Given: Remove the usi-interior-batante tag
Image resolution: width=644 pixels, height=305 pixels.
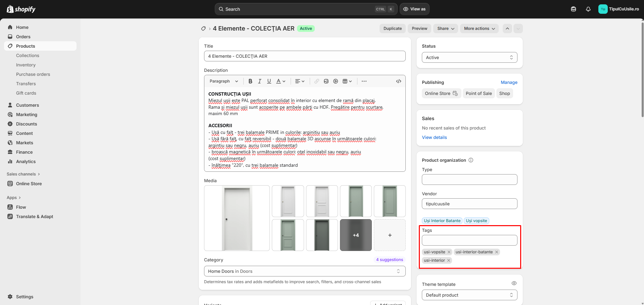Looking at the screenshot, I should click(496, 252).
